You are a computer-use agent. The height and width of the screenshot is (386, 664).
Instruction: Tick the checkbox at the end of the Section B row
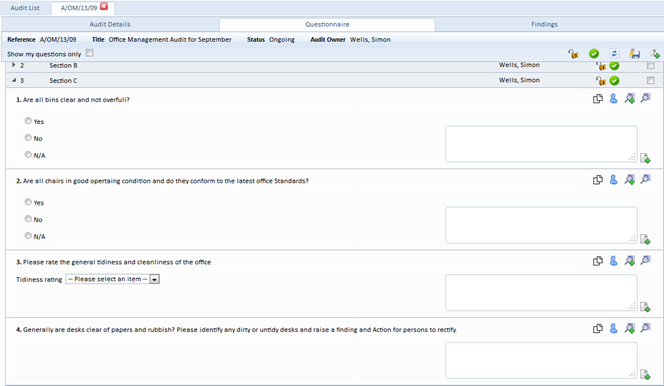[x=650, y=66]
